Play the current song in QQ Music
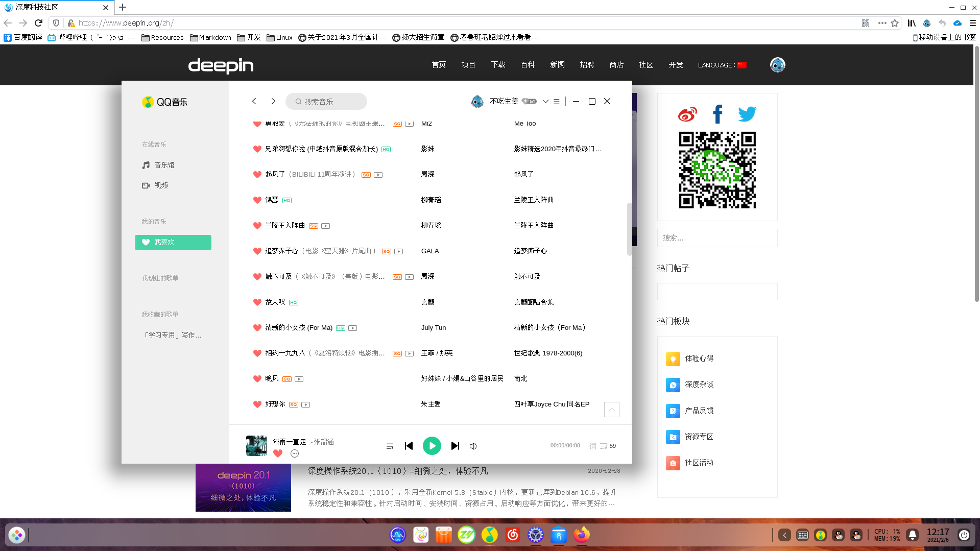This screenshot has height=551, width=980. [x=432, y=446]
